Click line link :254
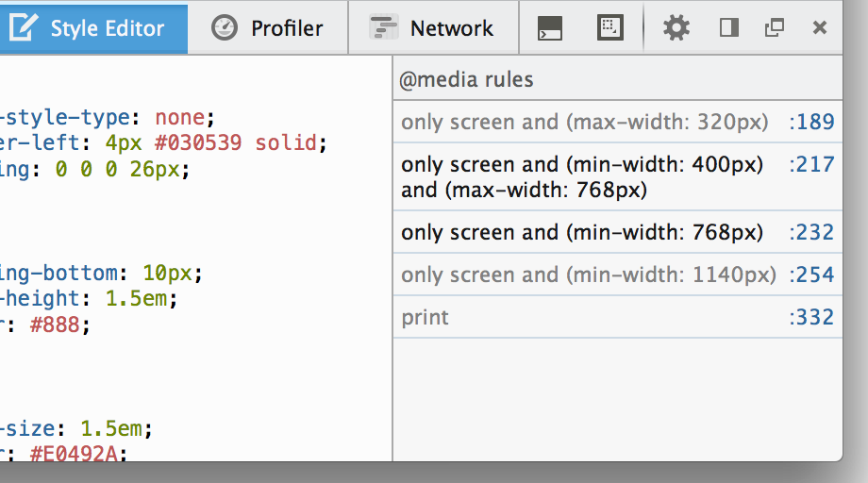Screen dimensions: 868x483 pos(812,275)
